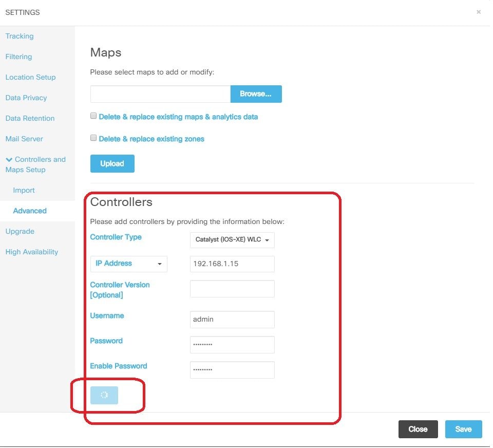Open the Controller Type dropdown

point(232,240)
